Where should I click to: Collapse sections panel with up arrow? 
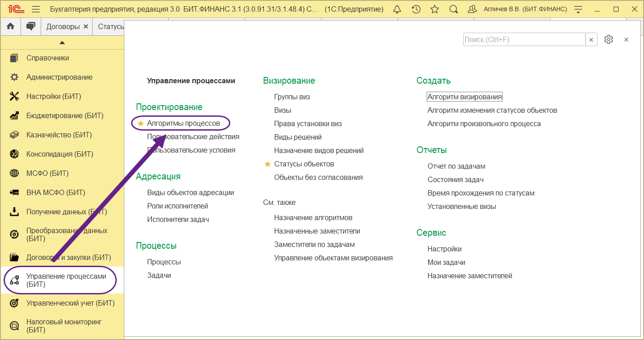[62, 42]
